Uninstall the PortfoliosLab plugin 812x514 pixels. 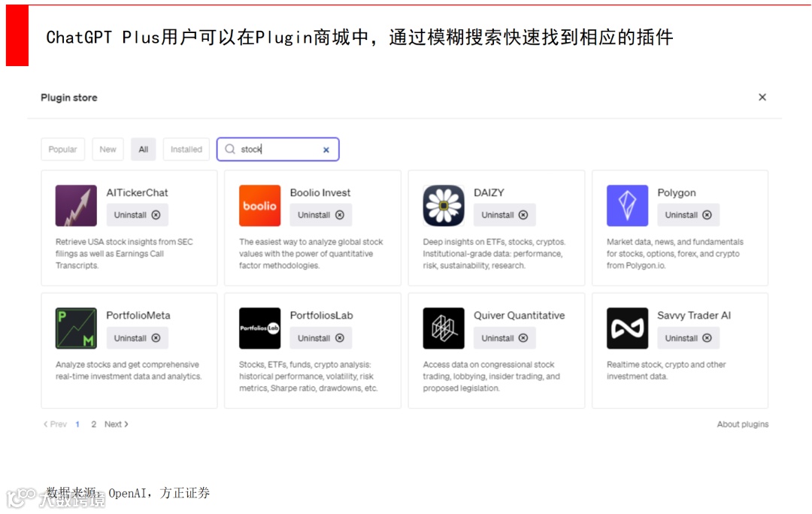(320, 338)
